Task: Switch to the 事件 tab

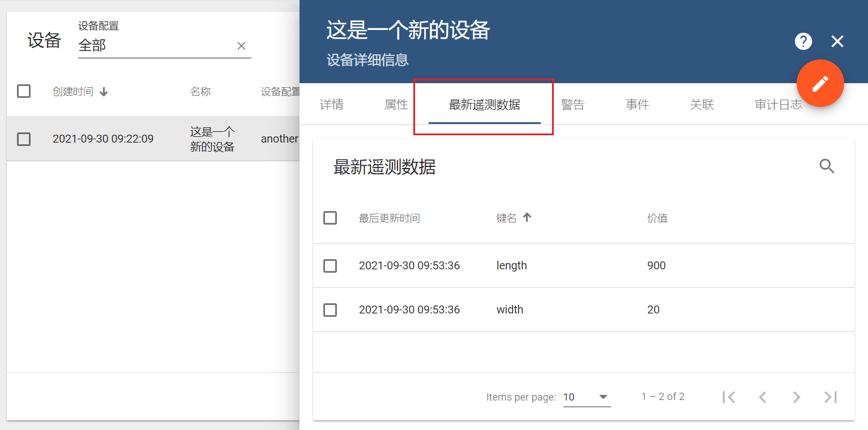Action: (x=638, y=105)
